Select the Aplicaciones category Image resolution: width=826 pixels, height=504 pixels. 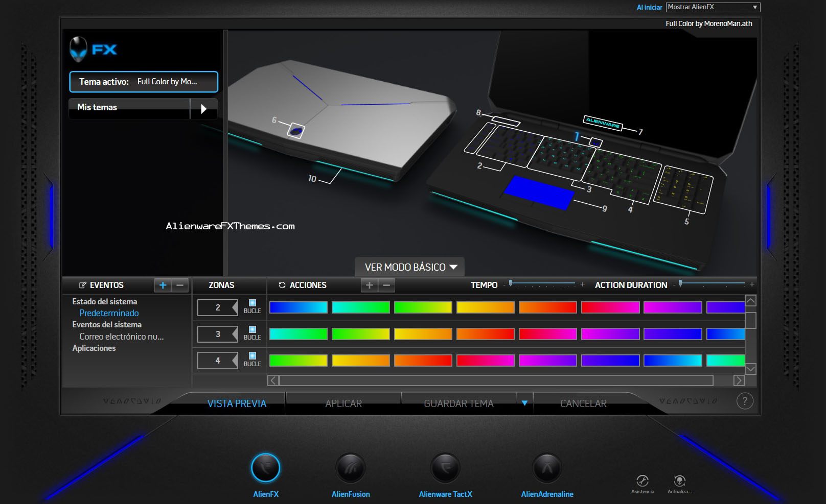click(94, 348)
